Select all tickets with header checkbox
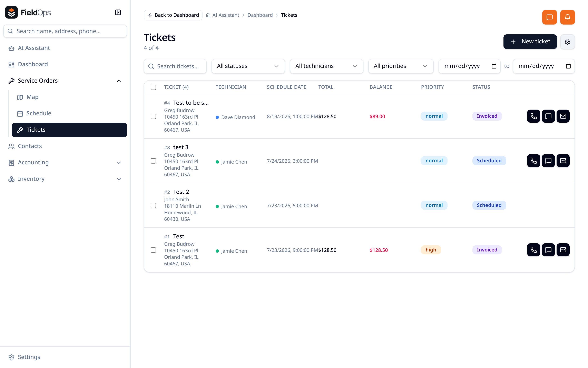This screenshot has width=588, height=368. [x=153, y=87]
